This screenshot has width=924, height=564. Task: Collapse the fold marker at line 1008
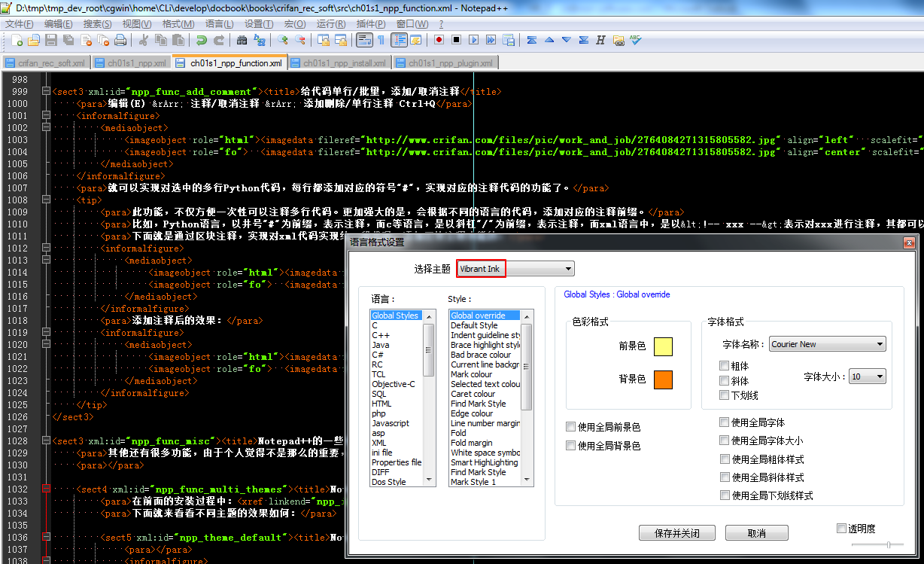click(x=46, y=200)
